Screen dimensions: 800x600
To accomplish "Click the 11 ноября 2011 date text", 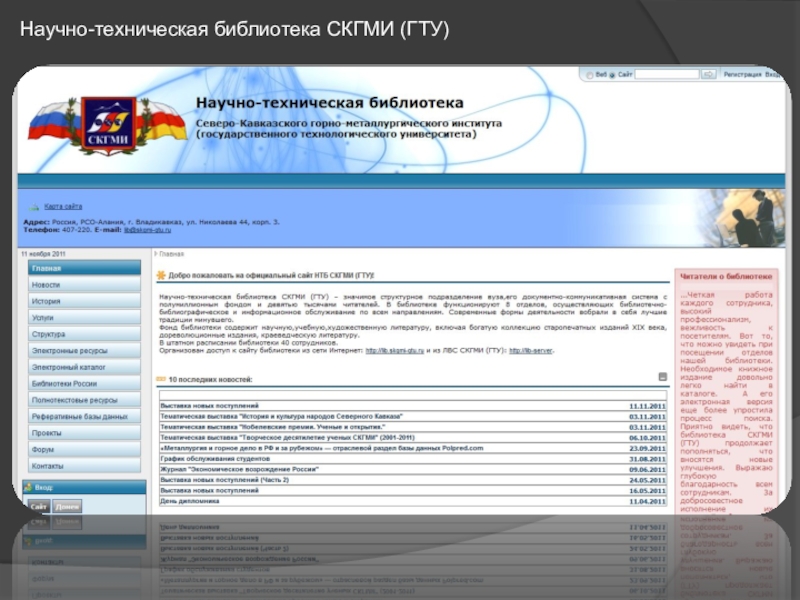I will point(43,254).
